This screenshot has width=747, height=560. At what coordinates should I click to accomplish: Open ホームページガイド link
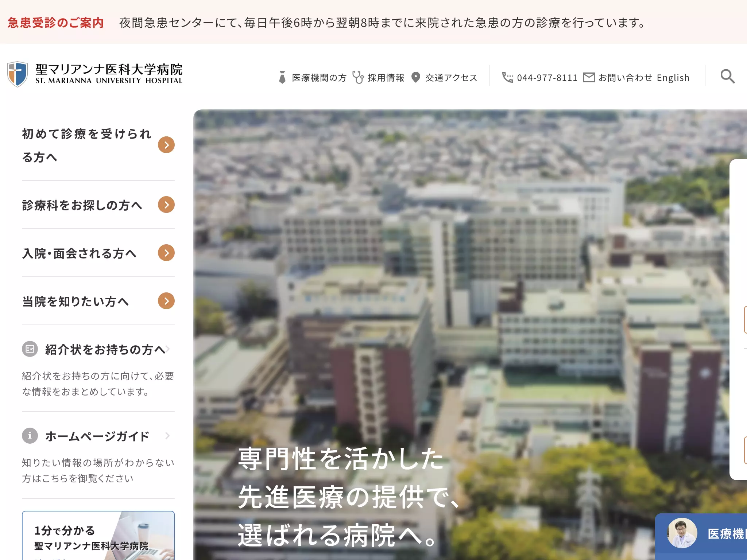pyautogui.click(x=97, y=436)
